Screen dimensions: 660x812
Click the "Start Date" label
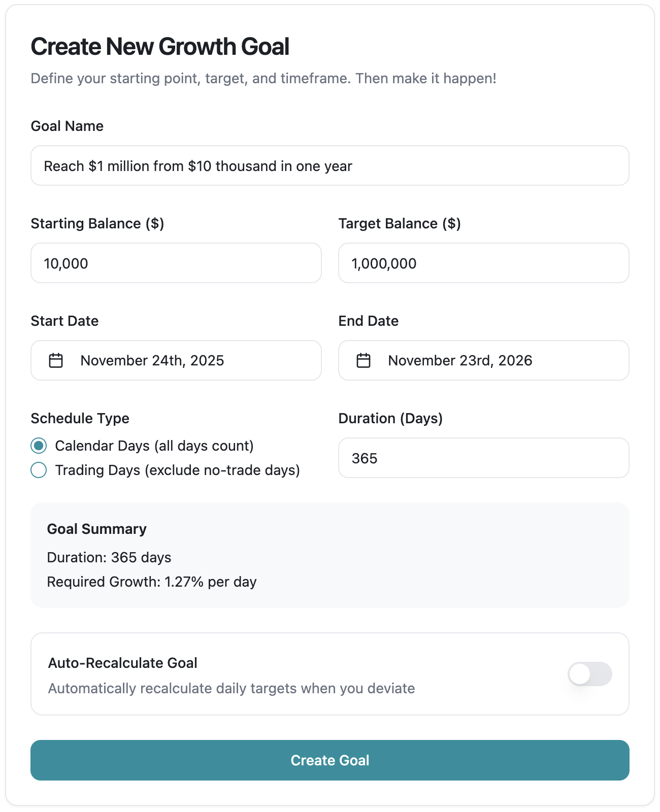64,321
